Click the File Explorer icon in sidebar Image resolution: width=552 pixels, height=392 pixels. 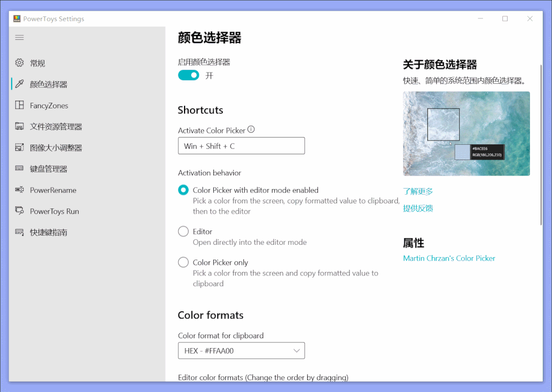[x=19, y=126]
